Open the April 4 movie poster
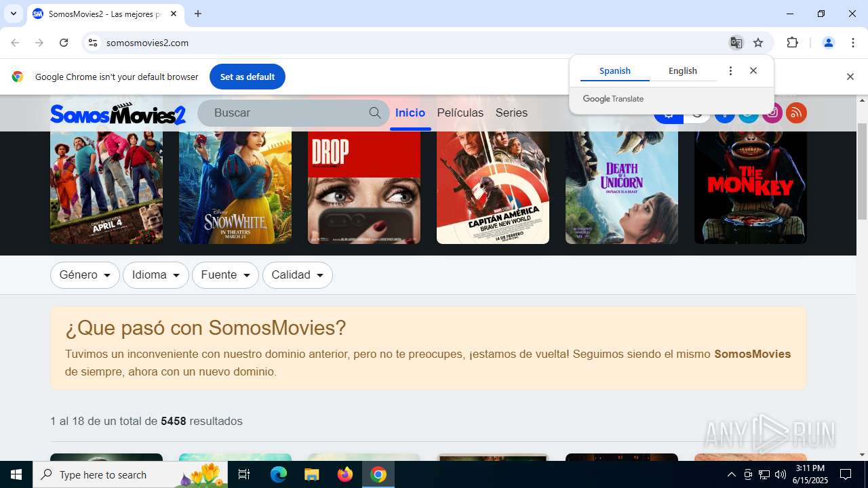Screen dimensions: 868x488 pyautogui.click(x=106, y=187)
